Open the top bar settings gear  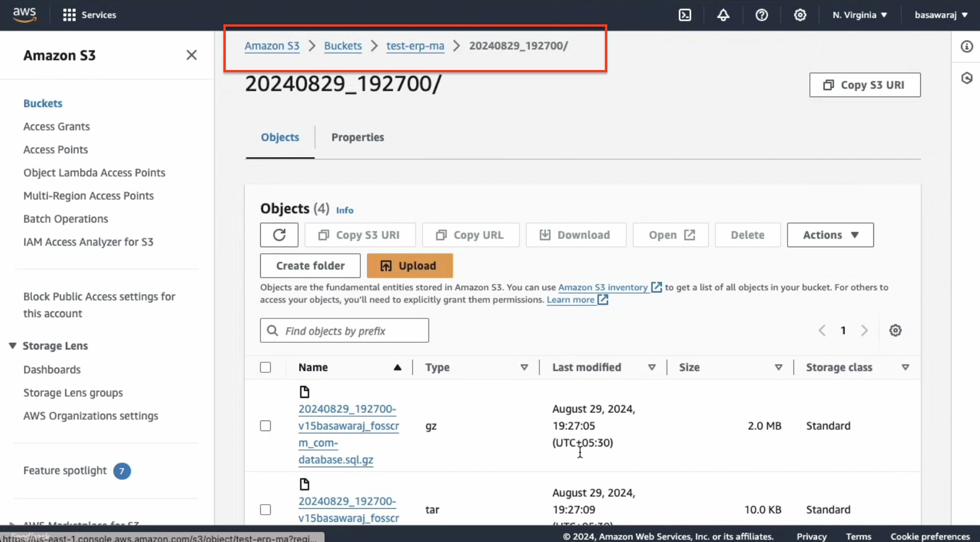[x=800, y=15]
